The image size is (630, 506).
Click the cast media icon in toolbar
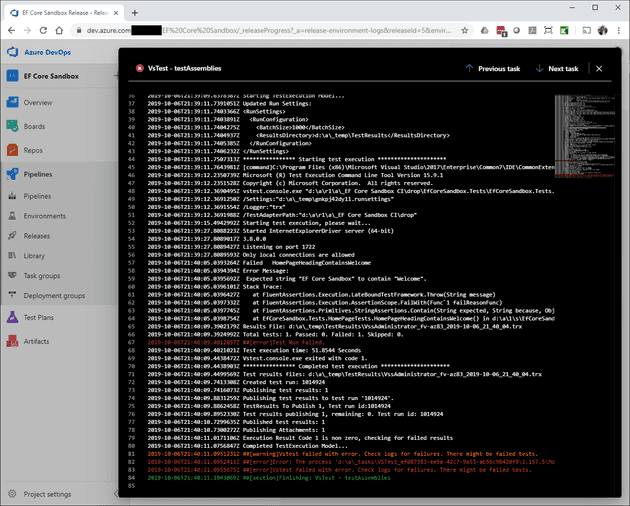pyautogui.click(x=587, y=31)
